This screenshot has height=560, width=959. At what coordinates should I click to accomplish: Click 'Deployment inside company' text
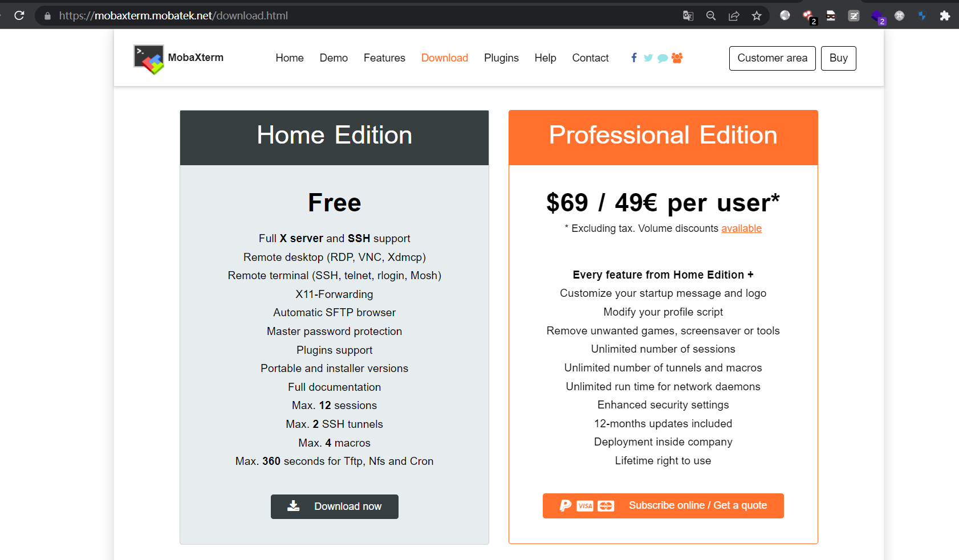[x=663, y=442]
